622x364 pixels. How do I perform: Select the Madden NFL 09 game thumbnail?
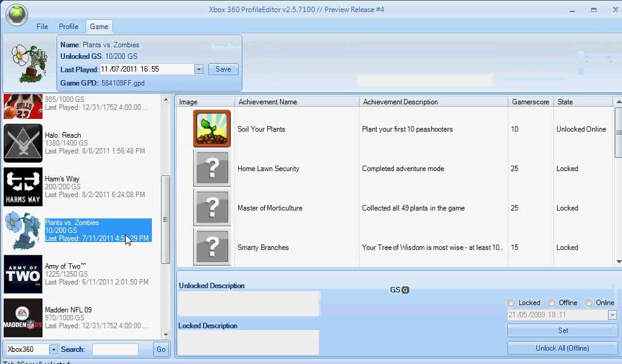click(x=23, y=318)
